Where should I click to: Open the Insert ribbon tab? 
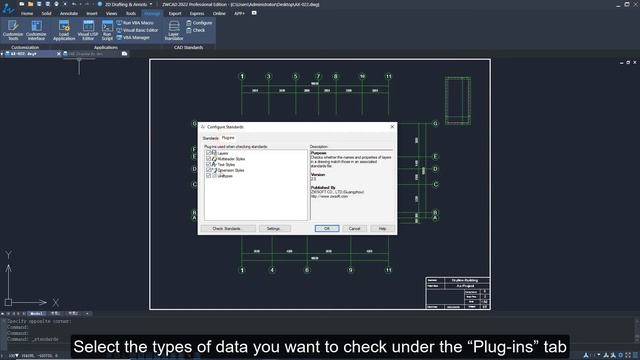92,13
